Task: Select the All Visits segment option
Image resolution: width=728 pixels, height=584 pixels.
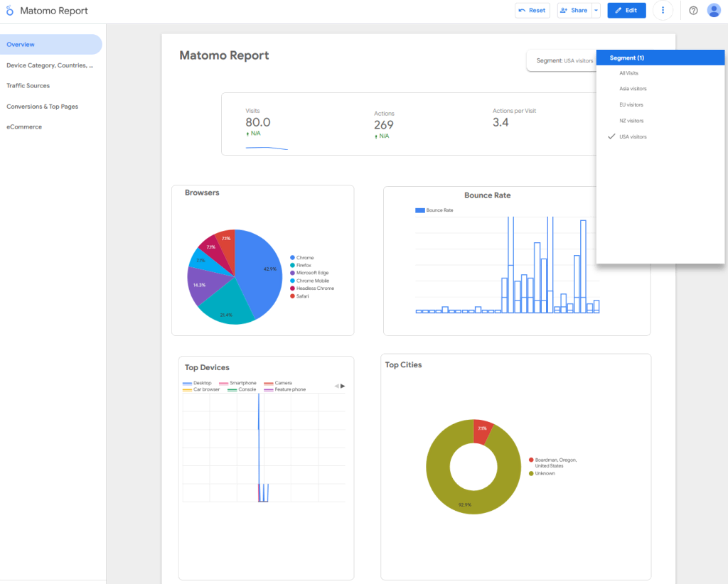Action: pyautogui.click(x=628, y=72)
